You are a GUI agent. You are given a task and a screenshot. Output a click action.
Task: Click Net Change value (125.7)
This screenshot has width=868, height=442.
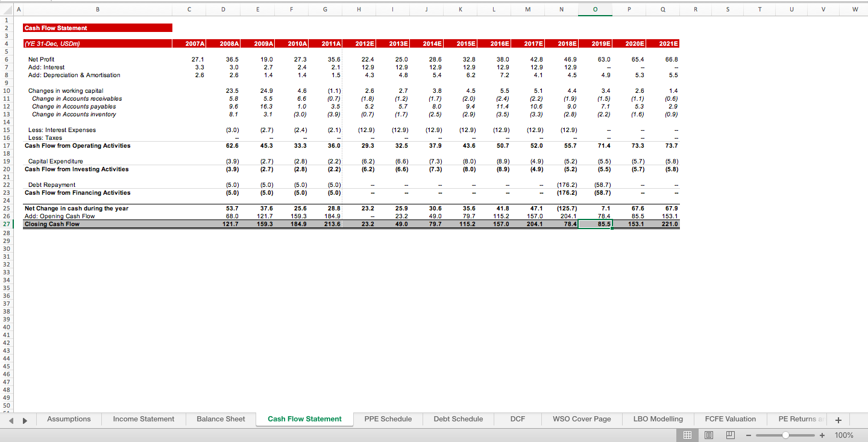point(567,209)
